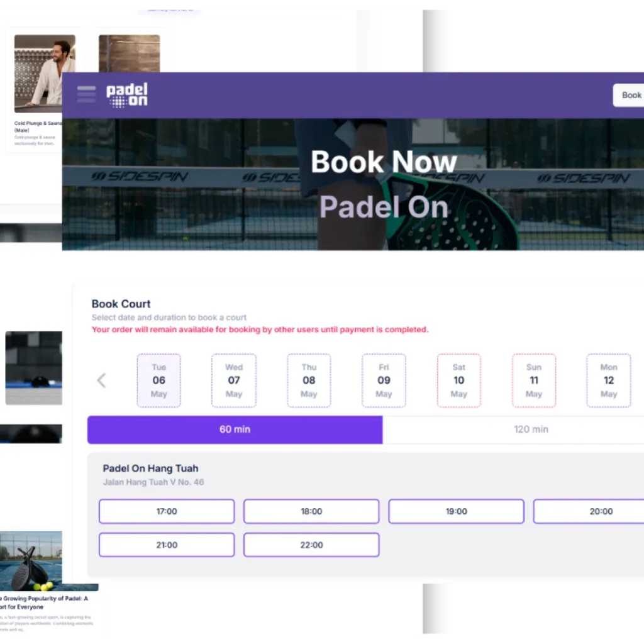Click the 'Cold Plunge & Sauna (Male)' card title

click(38, 126)
